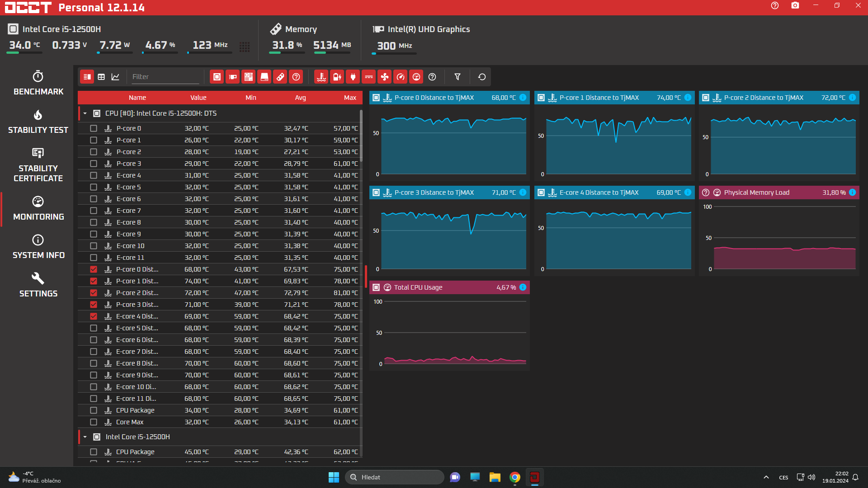Image resolution: width=868 pixels, height=488 pixels.
Task: Switch to split table-and-graph layout
Action: (87, 77)
